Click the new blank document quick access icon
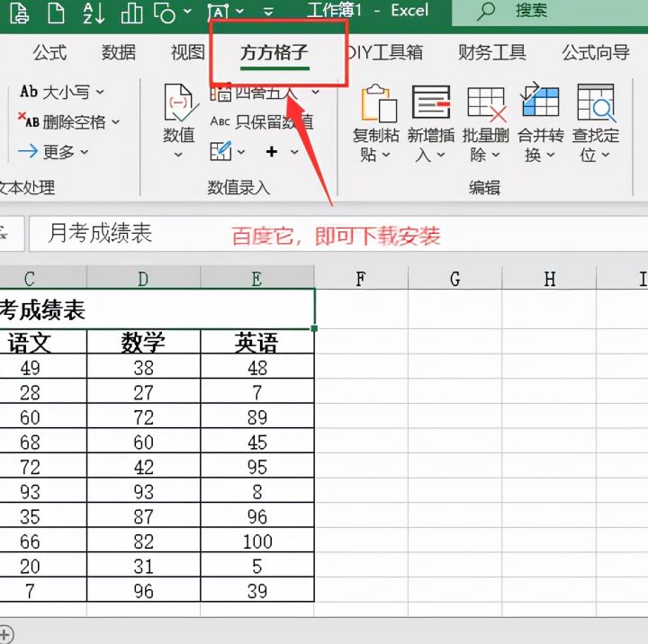This screenshot has height=644, width=648. [56, 12]
